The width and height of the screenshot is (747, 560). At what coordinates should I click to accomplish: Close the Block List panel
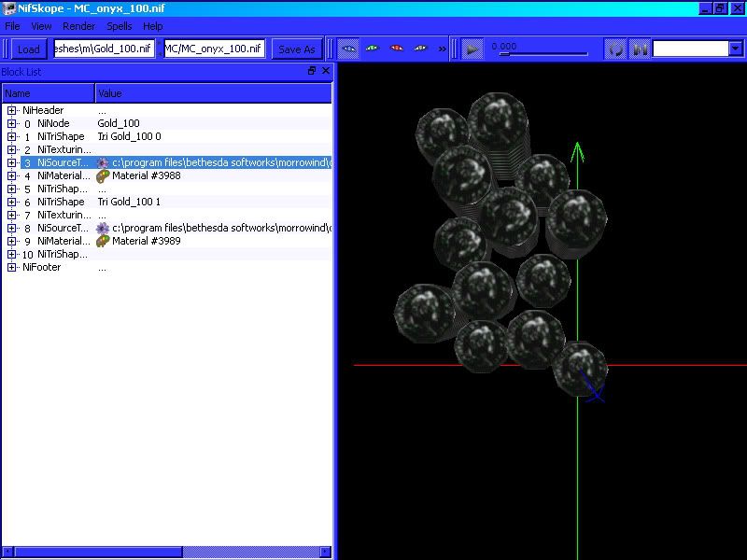coord(326,71)
